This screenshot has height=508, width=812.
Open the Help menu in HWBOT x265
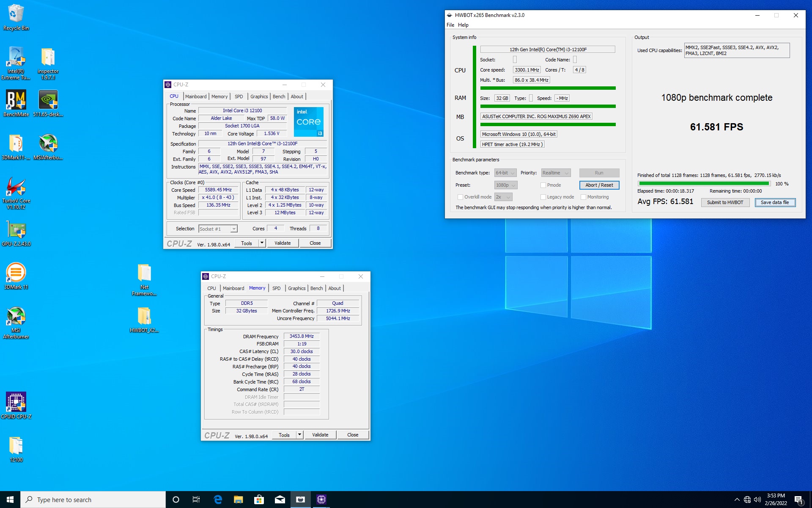pyautogui.click(x=463, y=25)
